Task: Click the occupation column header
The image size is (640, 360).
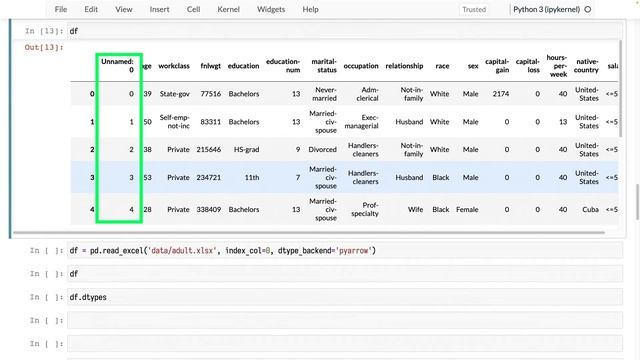Action: pyautogui.click(x=361, y=66)
